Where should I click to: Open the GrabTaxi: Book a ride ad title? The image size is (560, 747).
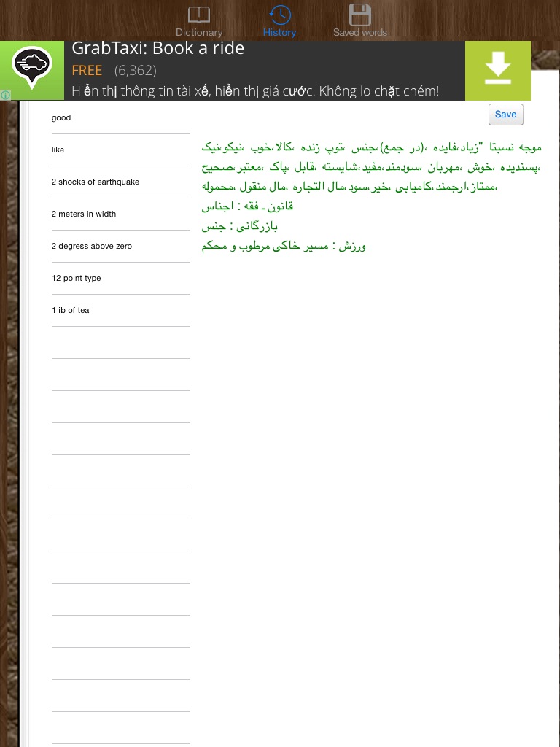[158, 48]
